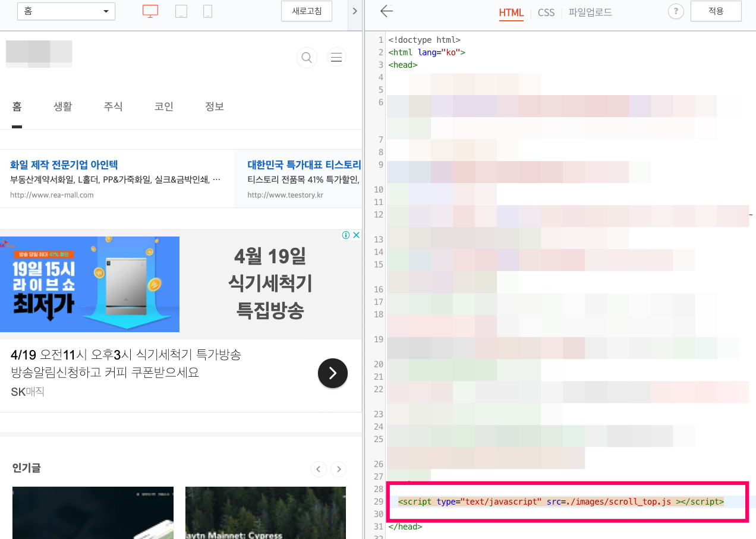Click the <!doctype html> code line
Image resolution: width=756 pixels, height=539 pixels.
click(424, 40)
